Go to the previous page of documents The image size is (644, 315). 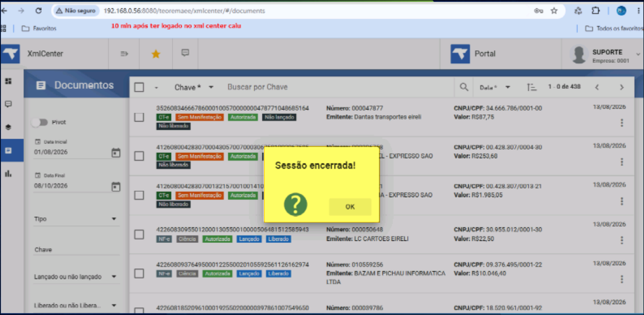pos(597,87)
